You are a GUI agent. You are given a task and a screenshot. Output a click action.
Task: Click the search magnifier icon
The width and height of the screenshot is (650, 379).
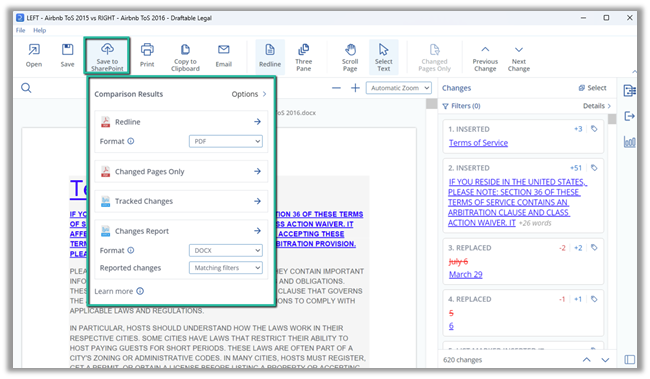(x=26, y=88)
